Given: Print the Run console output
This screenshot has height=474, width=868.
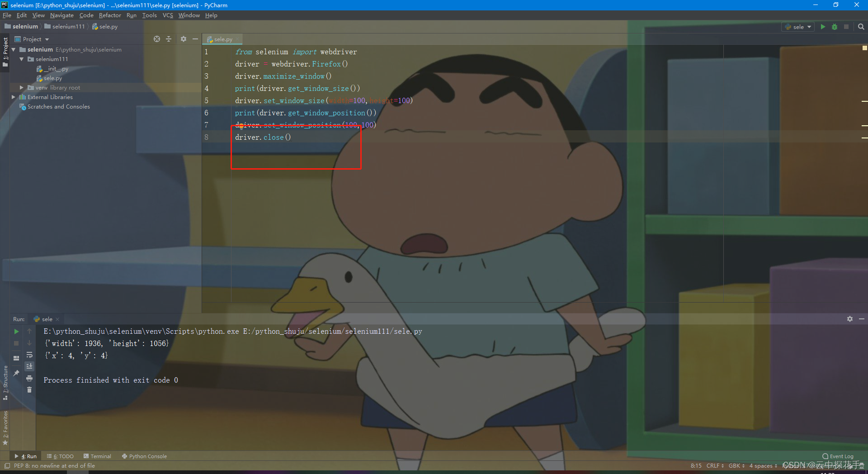Looking at the screenshot, I should coord(29,378).
